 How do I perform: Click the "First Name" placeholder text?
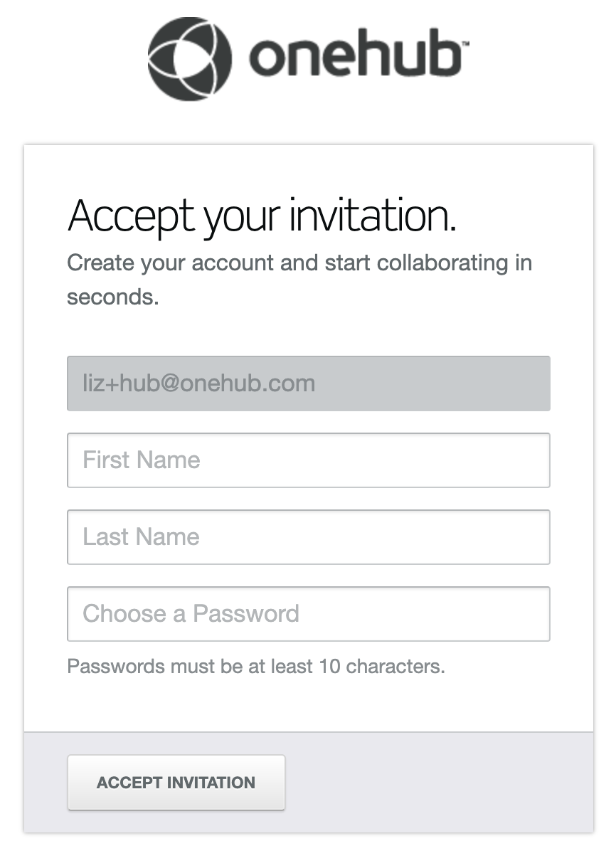(142, 460)
